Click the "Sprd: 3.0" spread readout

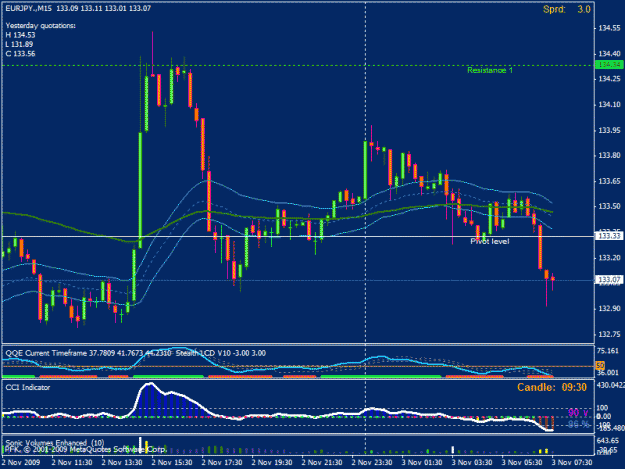566,9
